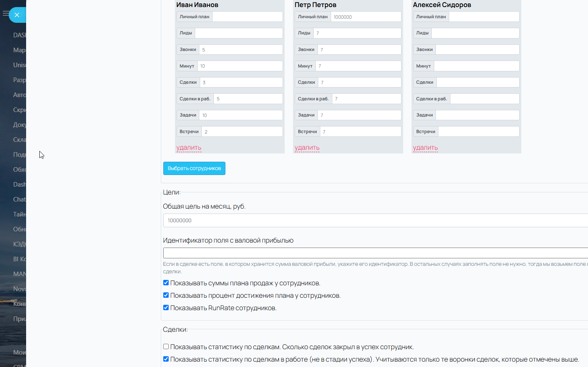Edit Иван Иванов's 'Задачи' field

tap(241, 115)
